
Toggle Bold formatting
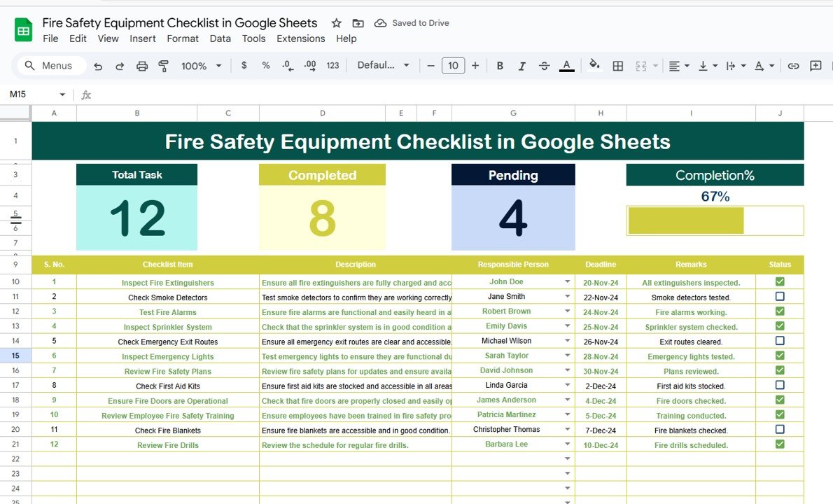(500, 66)
